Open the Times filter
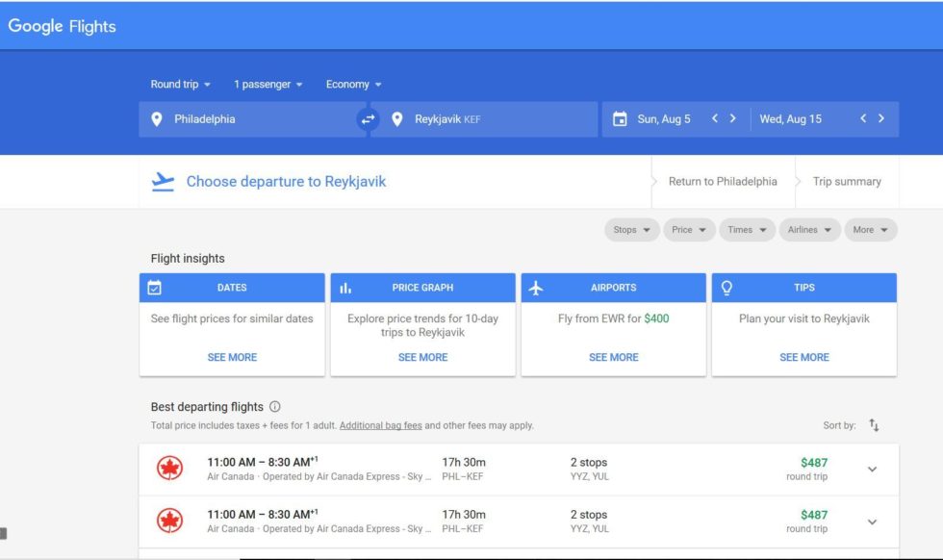 pos(747,230)
